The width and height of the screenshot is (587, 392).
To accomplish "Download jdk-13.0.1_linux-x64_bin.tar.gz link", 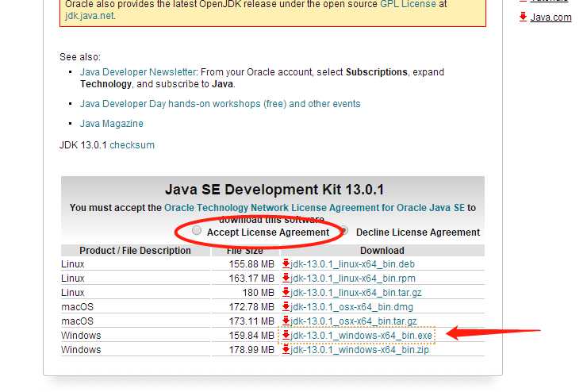I will coord(355,292).
